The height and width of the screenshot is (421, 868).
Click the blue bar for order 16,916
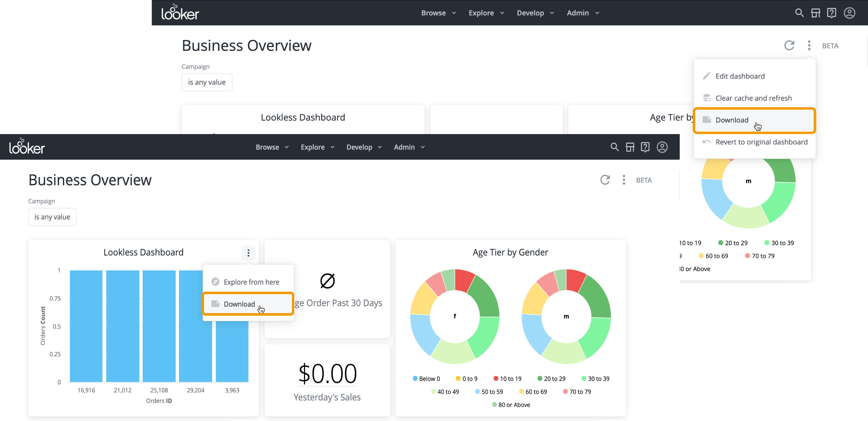point(86,326)
